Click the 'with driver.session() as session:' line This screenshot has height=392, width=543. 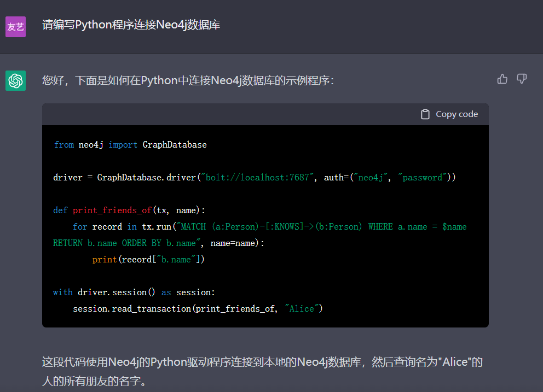[134, 292]
